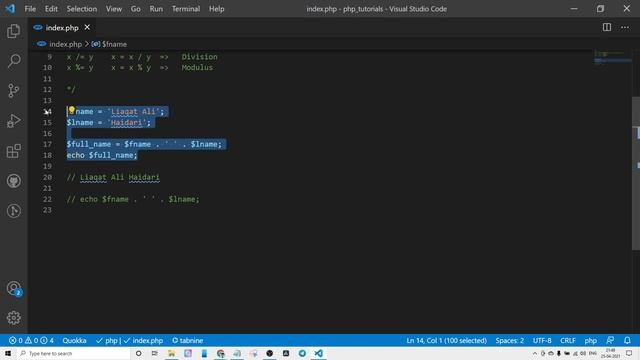Open Task View on the taskbar
This screenshot has width=640, height=360.
pos(155,353)
